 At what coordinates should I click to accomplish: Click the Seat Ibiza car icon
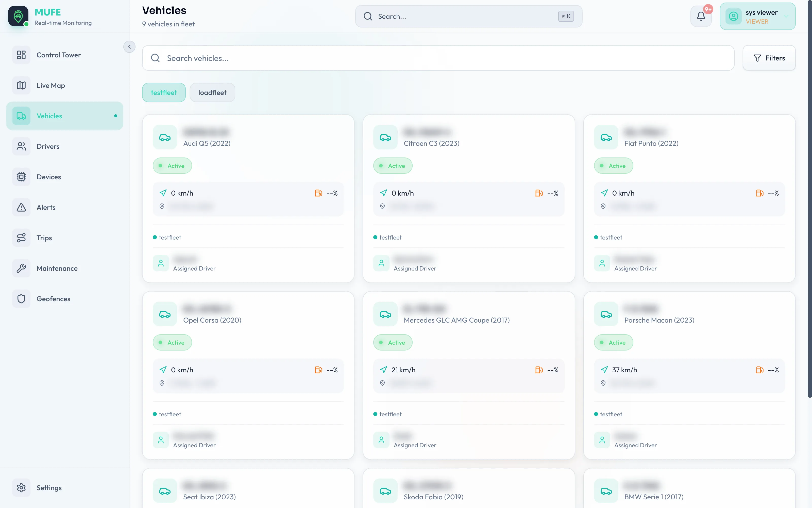pos(165,491)
